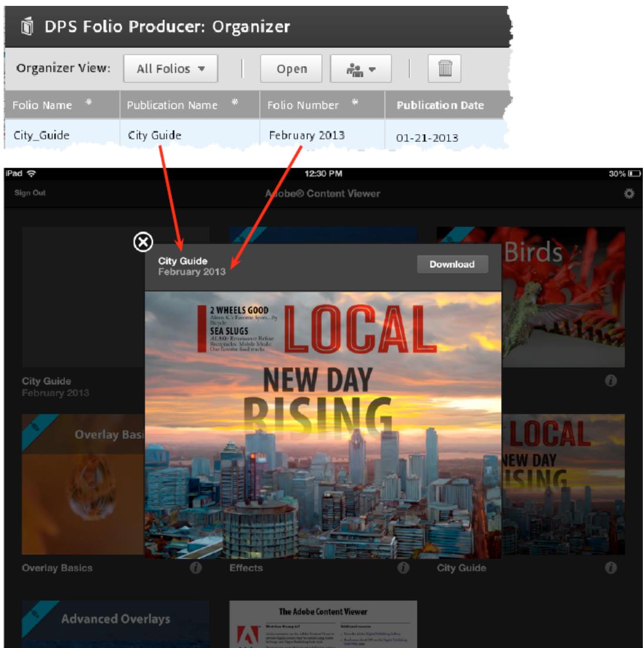Tap the info icon beside Effects

tap(403, 567)
